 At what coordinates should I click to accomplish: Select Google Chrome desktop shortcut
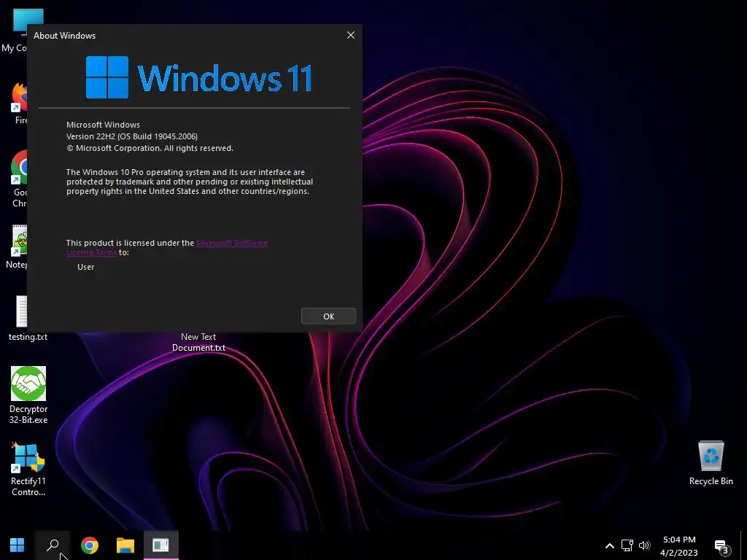[19, 179]
